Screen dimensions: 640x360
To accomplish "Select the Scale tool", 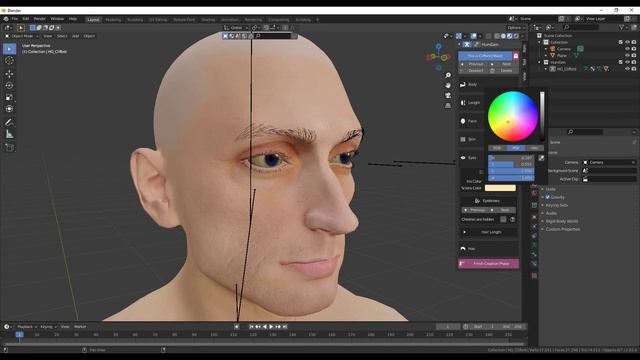I will pyautogui.click(x=9, y=97).
